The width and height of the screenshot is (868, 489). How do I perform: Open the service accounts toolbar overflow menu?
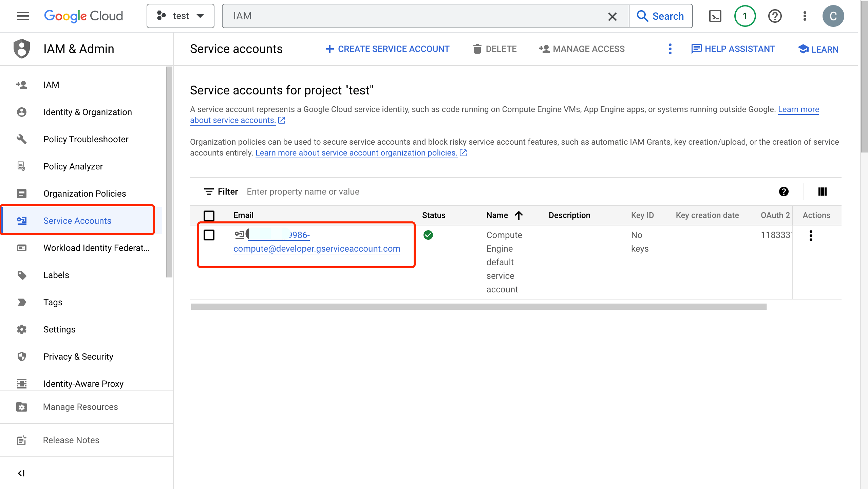click(x=670, y=49)
